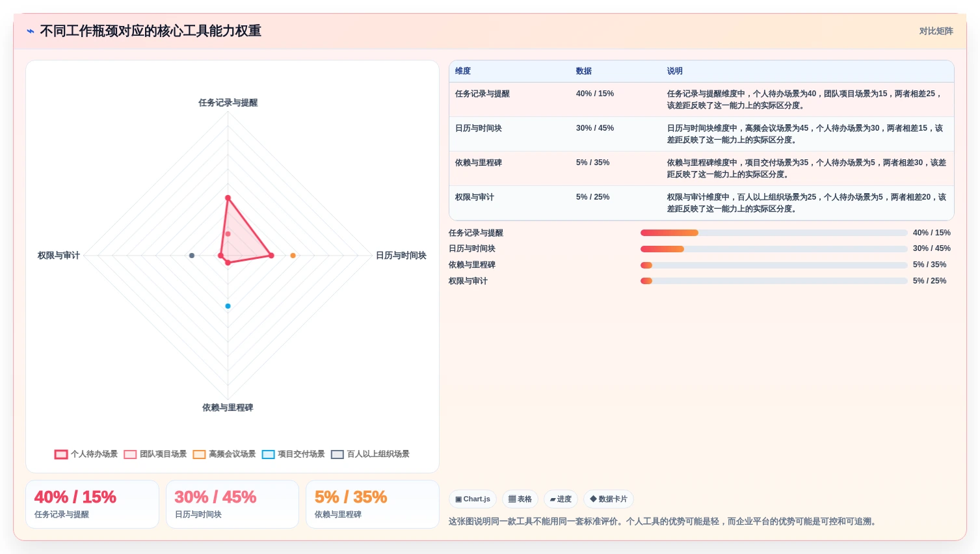Click the radar axis label 权限与审计

coord(59,256)
